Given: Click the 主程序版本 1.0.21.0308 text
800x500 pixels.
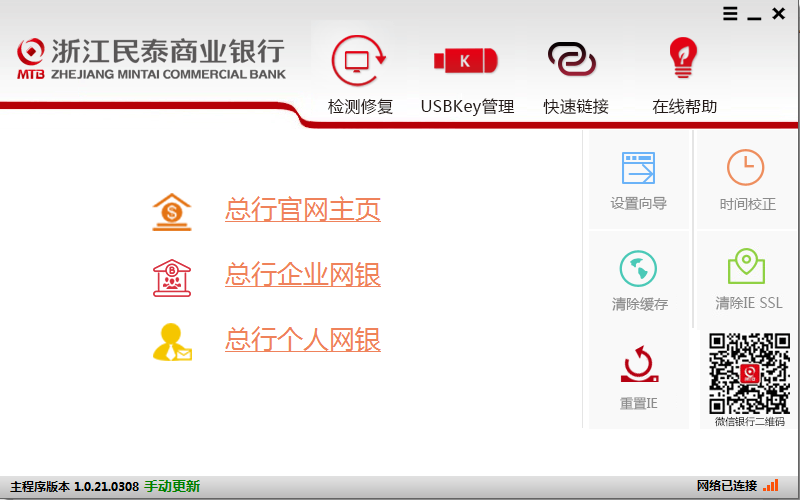Looking at the screenshot, I should click(74, 486).
